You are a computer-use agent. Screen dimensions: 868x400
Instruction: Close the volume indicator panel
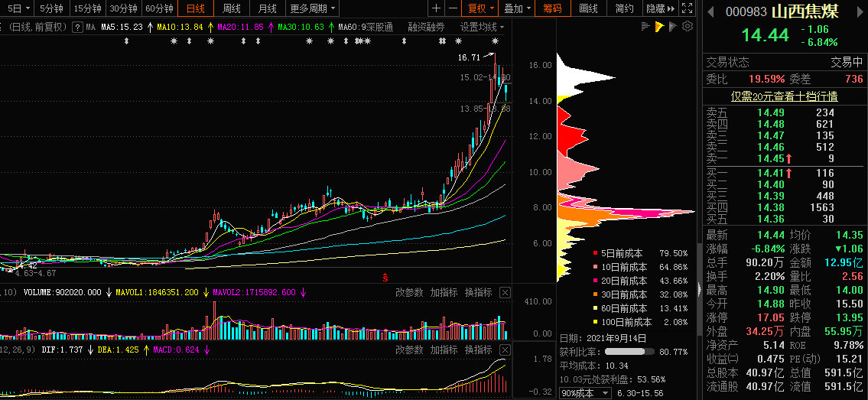coord(505,293)
